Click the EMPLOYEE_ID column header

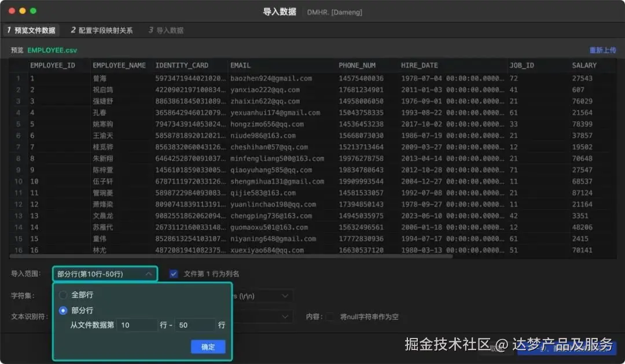coord(53,65)
